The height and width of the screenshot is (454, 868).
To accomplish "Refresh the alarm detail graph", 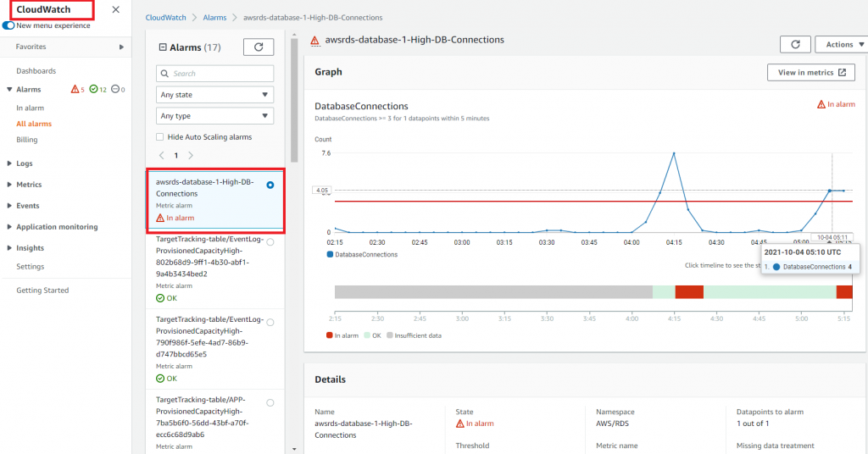I will [795, 44].
